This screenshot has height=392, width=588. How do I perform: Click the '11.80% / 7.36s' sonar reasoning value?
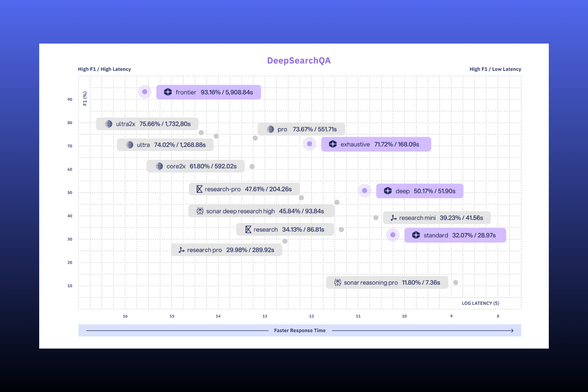pos(421,283)
